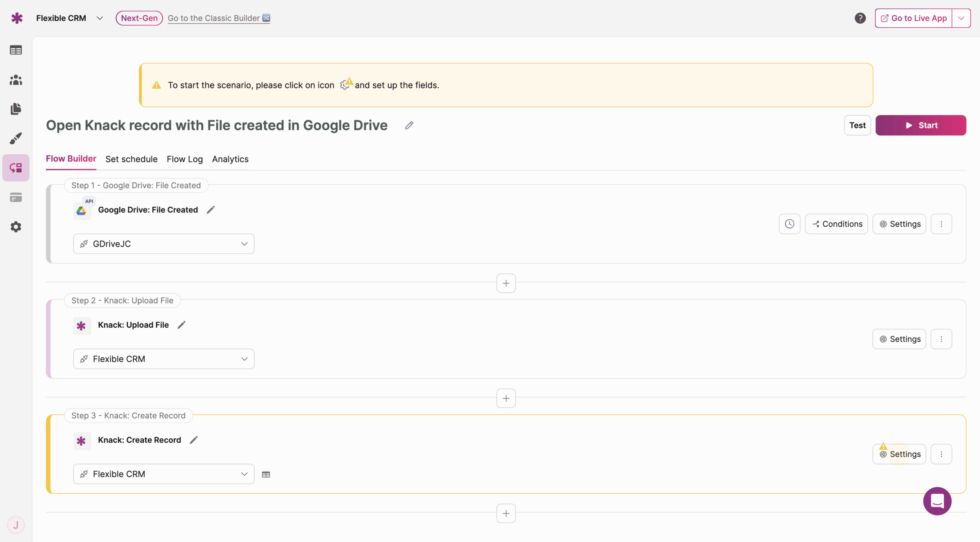Open the Themes paintbrush icon in sidebar

pos(16,138)
